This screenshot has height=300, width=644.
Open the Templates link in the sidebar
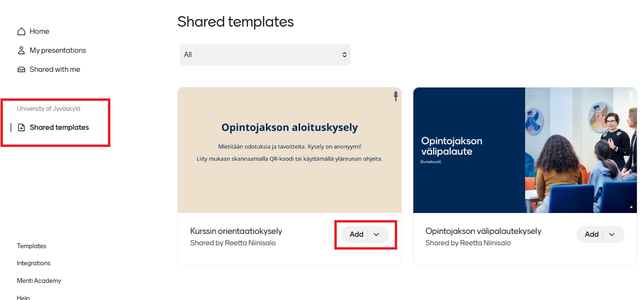click(32, 246)
